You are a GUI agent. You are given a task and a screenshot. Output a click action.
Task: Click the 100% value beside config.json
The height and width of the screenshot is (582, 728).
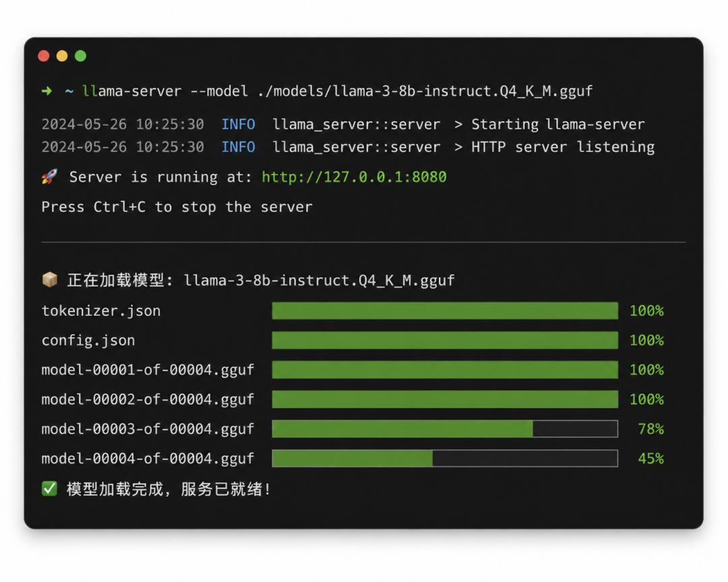(x=646, y=341)
